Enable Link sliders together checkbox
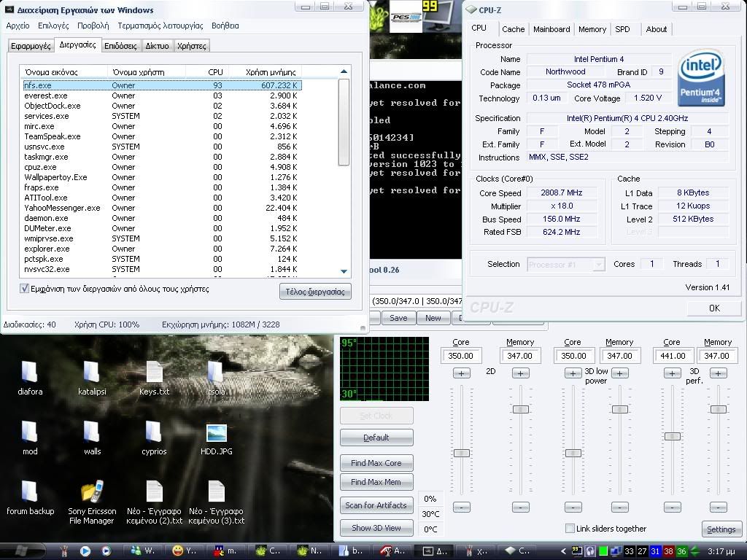 (570, 529)
